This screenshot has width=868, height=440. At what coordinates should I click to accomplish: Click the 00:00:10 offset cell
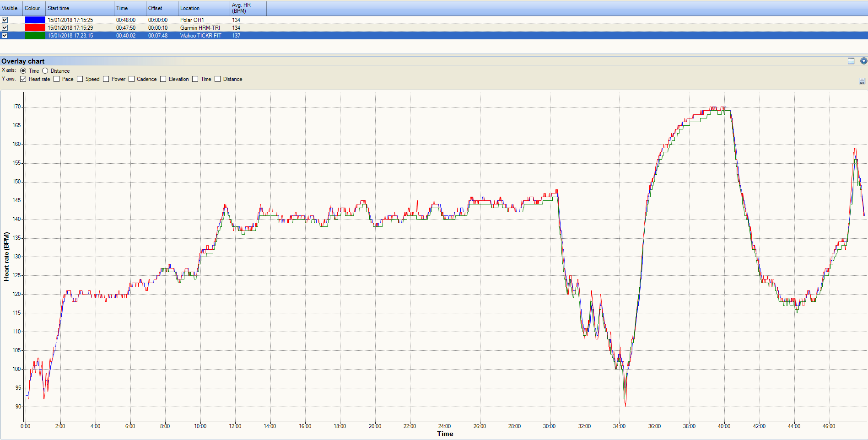(158, 28)
